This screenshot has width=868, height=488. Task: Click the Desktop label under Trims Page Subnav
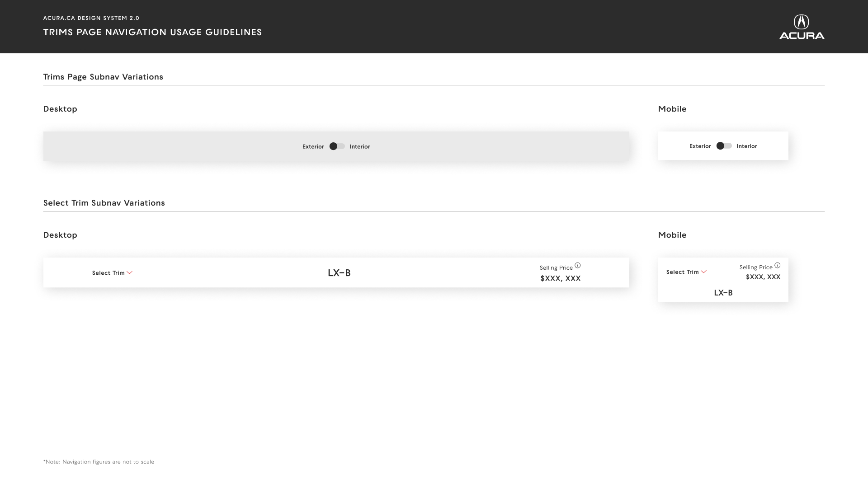pos(60,109)
